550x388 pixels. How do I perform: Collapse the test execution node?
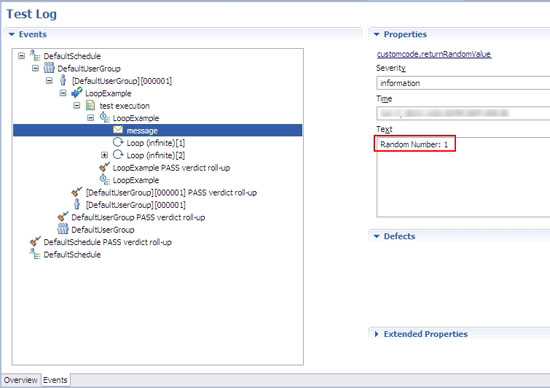click(77, 105)
